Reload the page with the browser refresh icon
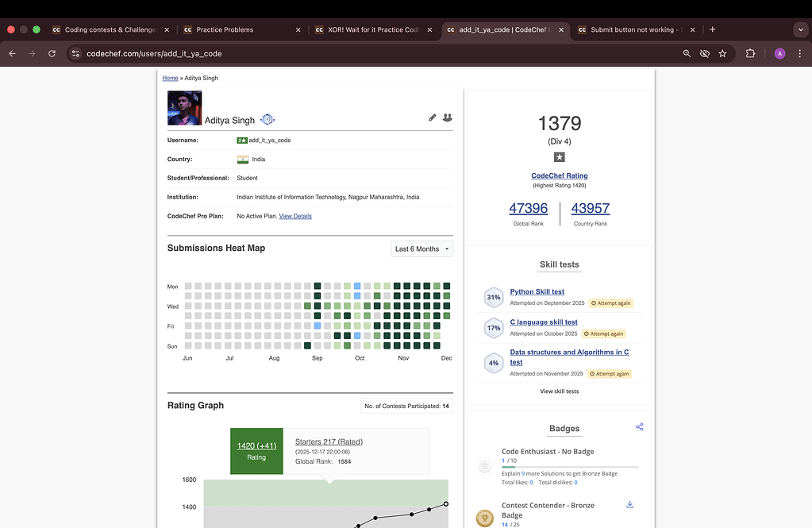812x528 pixels. coord(51,53)
